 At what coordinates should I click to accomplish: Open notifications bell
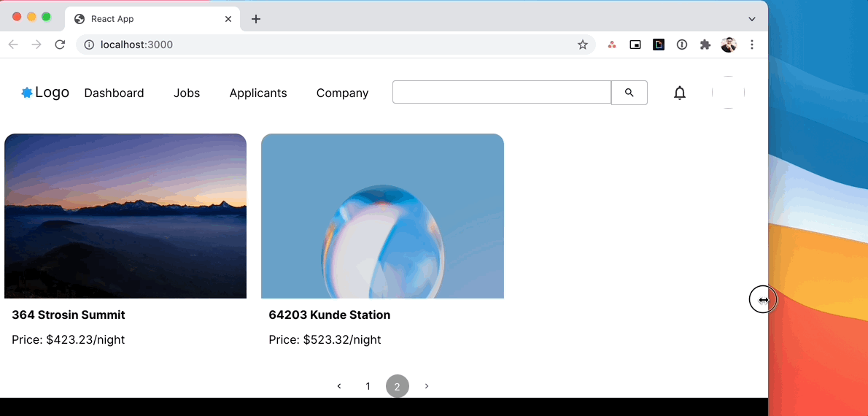pos(679,93)
